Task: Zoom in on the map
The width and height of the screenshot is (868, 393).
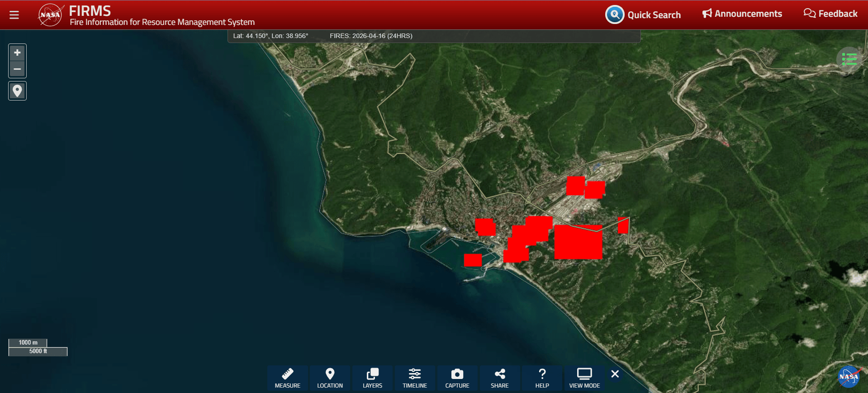Action: click(x=17, y=53)
